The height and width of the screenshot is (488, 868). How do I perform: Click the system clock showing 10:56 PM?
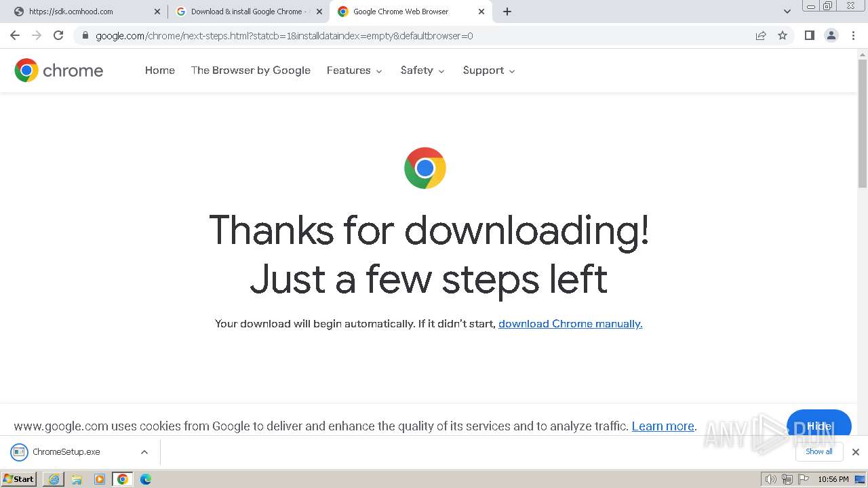click(x=833, y=479)
